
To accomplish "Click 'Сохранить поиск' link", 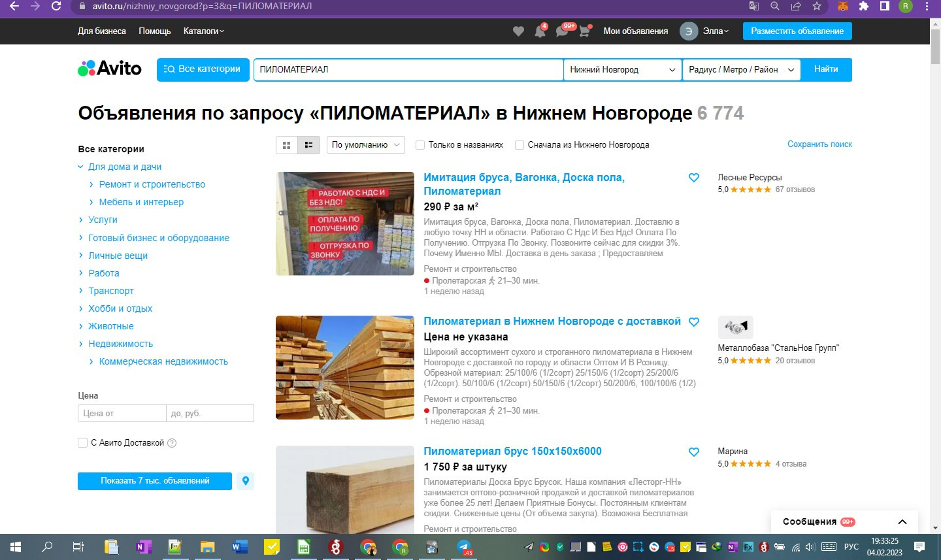I will click(819, 144).
